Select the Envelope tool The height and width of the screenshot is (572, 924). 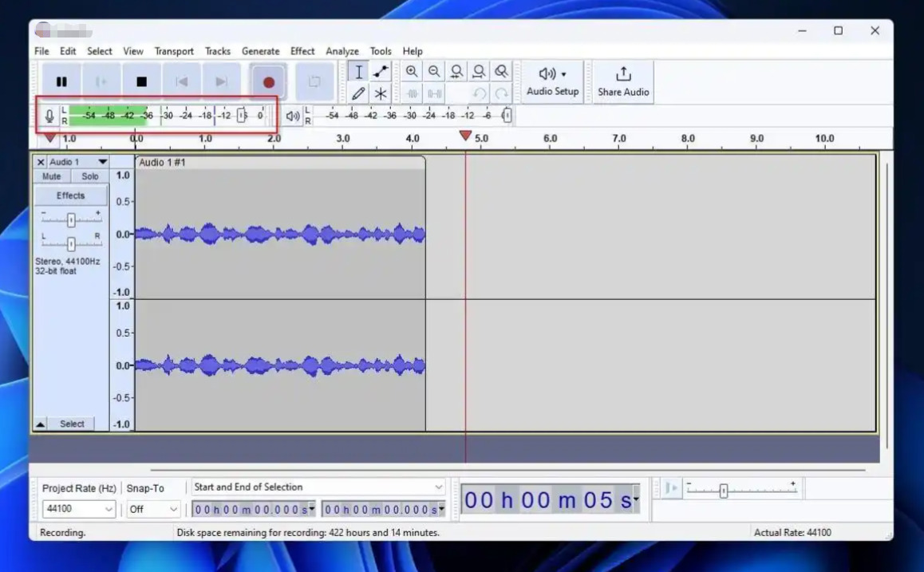click(381, 72)
